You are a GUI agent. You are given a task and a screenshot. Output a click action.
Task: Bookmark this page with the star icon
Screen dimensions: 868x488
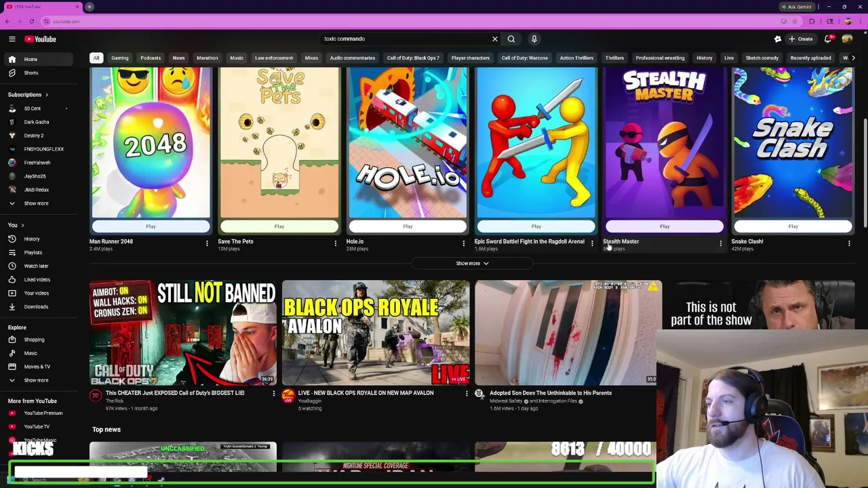[795, 21]
